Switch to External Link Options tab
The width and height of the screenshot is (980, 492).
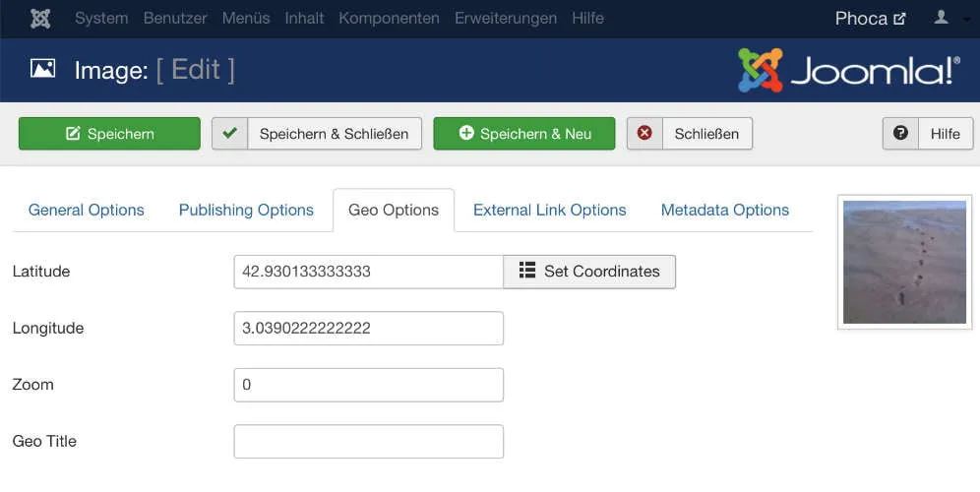[549, 210]
